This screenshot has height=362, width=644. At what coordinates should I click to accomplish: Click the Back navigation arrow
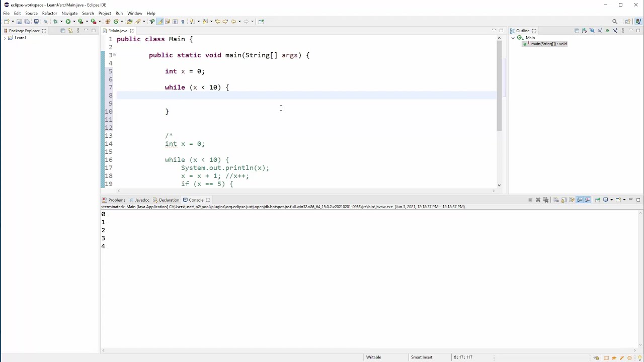[x=233, y=21]
